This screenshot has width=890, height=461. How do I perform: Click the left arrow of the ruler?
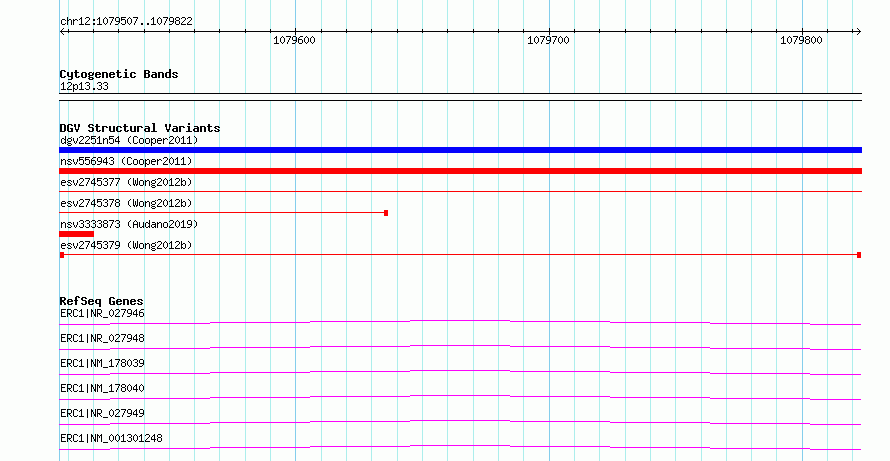64,32
